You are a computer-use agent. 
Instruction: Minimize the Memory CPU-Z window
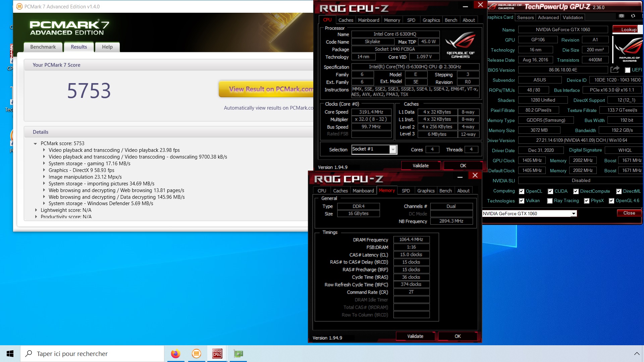coord(460,177)
